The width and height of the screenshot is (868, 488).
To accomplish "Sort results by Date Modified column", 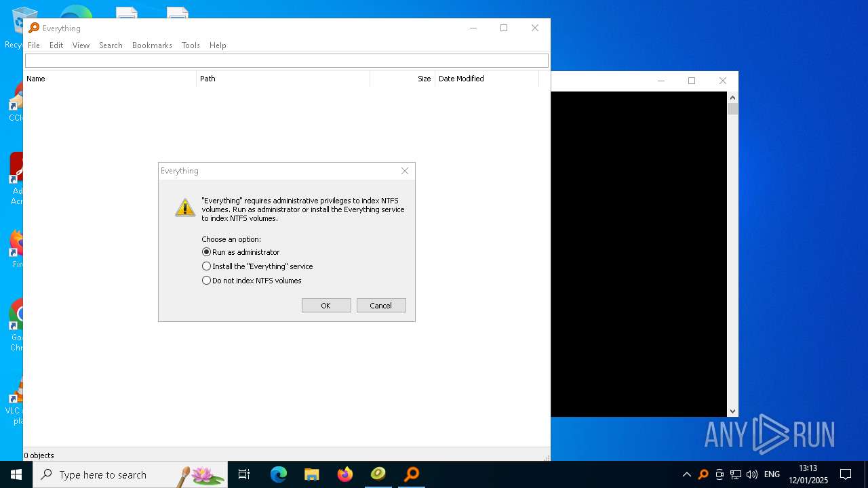I will click(487, 79).
